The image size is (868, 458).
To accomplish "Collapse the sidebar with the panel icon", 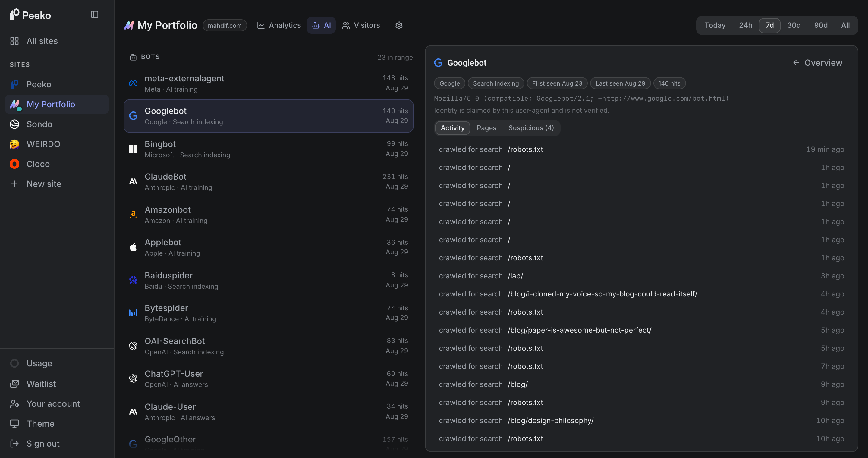I will [94, 14].
